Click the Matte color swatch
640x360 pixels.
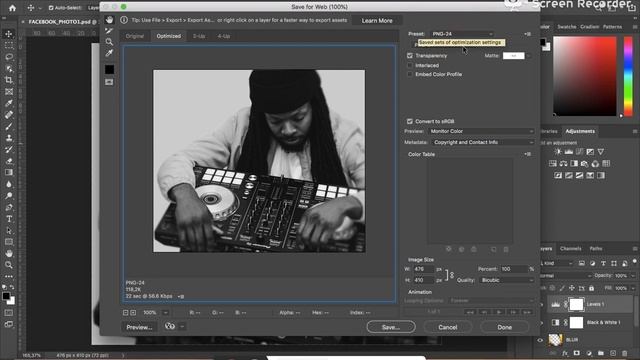click(513, 56)
